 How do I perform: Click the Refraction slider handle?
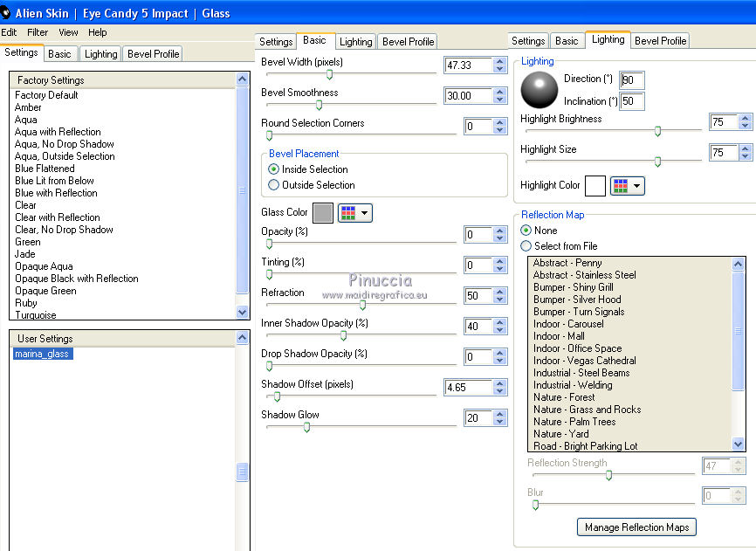point(362,305)
